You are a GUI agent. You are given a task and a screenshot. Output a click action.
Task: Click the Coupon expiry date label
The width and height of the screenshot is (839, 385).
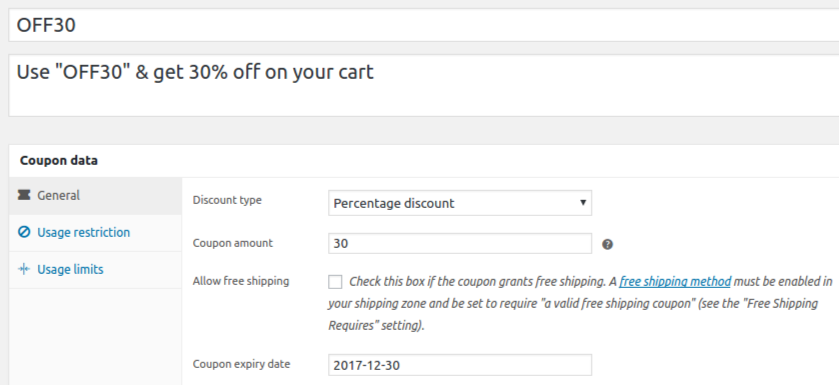pos(241,364)
